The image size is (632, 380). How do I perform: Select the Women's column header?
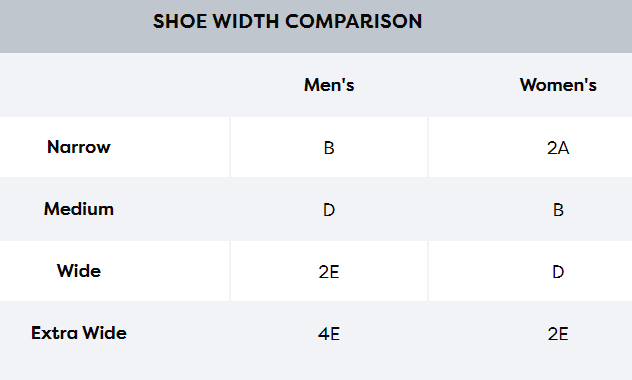click(x=558, y=85)
